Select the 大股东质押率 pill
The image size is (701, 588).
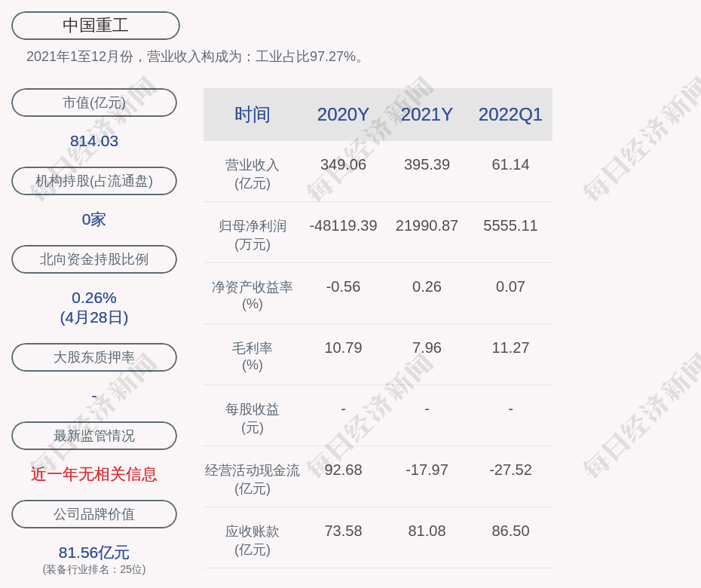pos(94,357)
